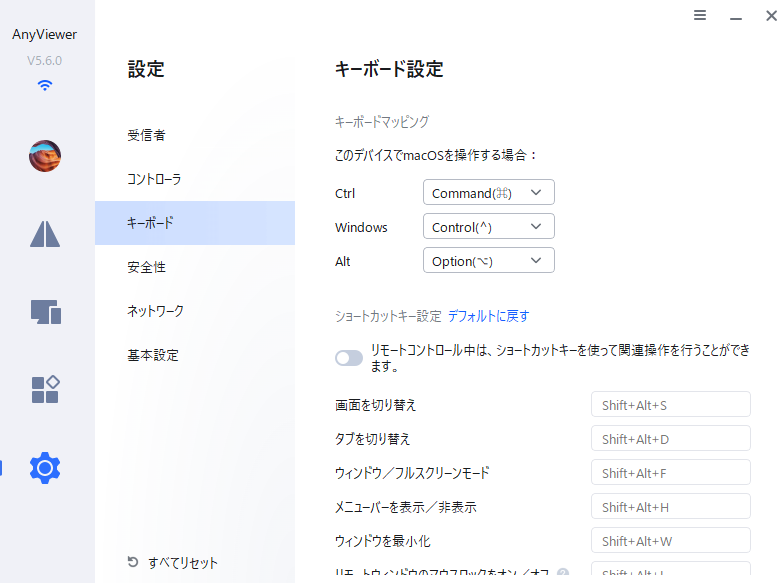781x583 pixels.
Task: Open the connect page sail icon
Action: click(45, 234)
